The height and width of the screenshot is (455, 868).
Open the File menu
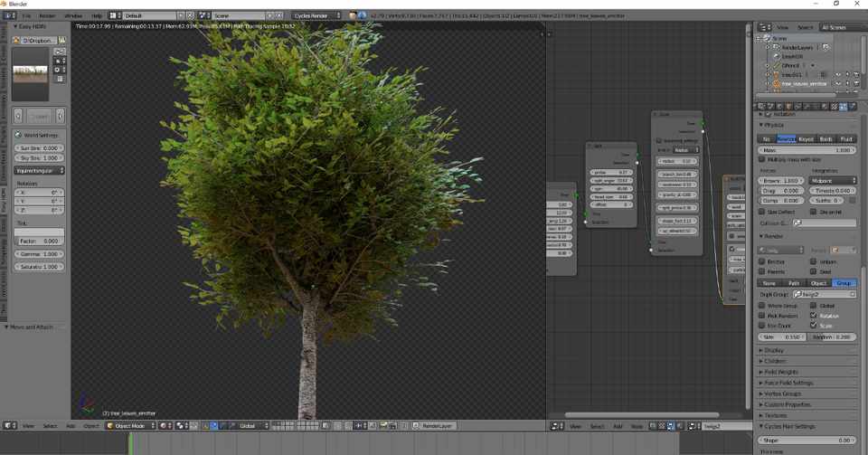25,15
